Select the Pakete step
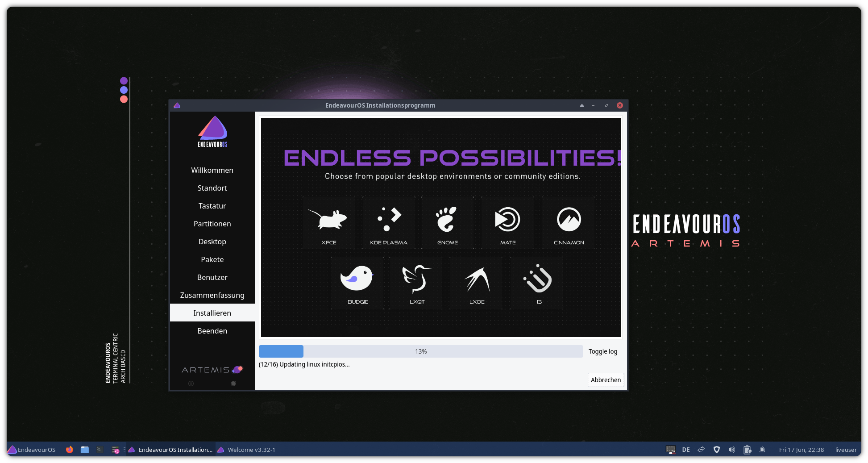868x463 pixels. pyautogui.click(x=212, y=259)
